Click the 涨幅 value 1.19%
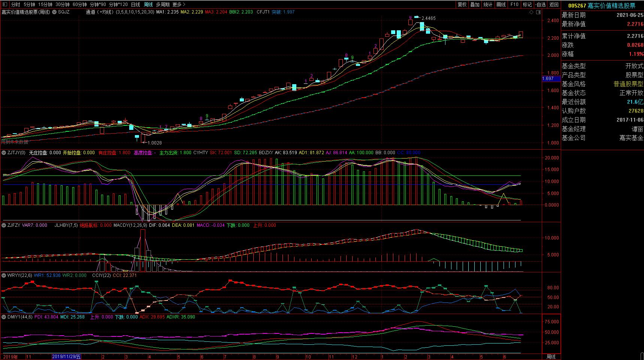 [x=636, y=54]
